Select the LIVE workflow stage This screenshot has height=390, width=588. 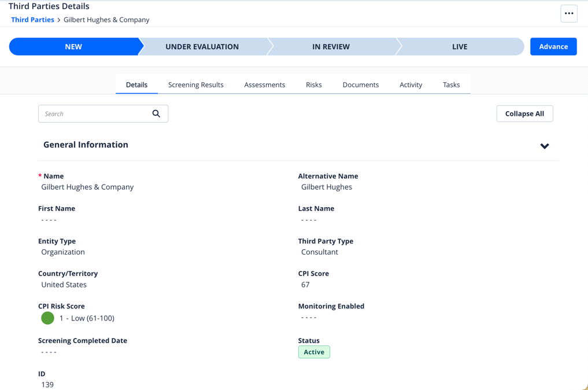click(x=460, y=47)
